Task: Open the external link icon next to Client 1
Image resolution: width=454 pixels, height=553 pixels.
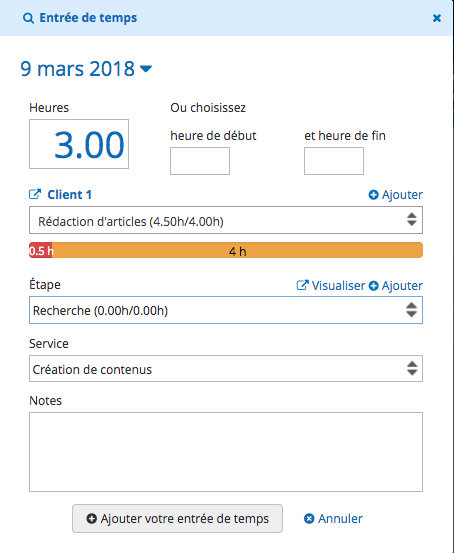Action: click(35, 194)
